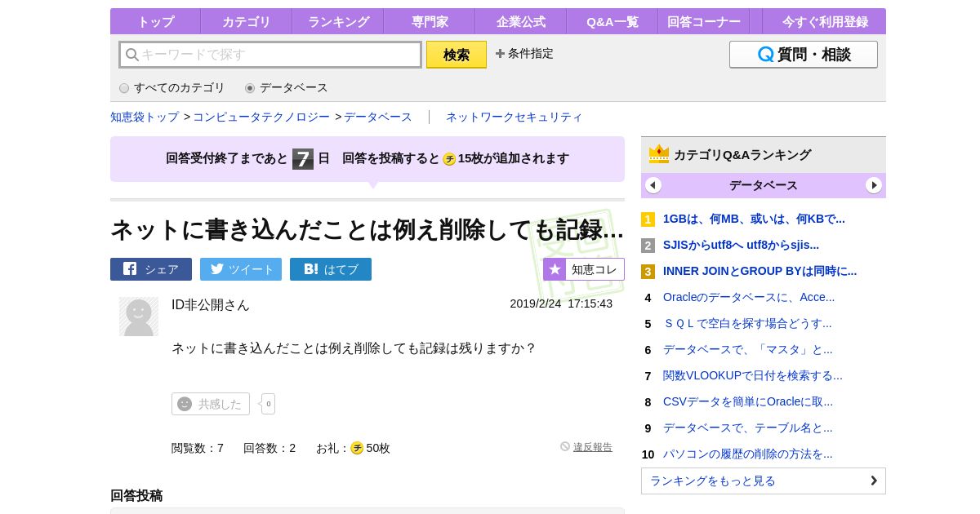Open ネットワークセキュリティ category link

click(514, 117)
